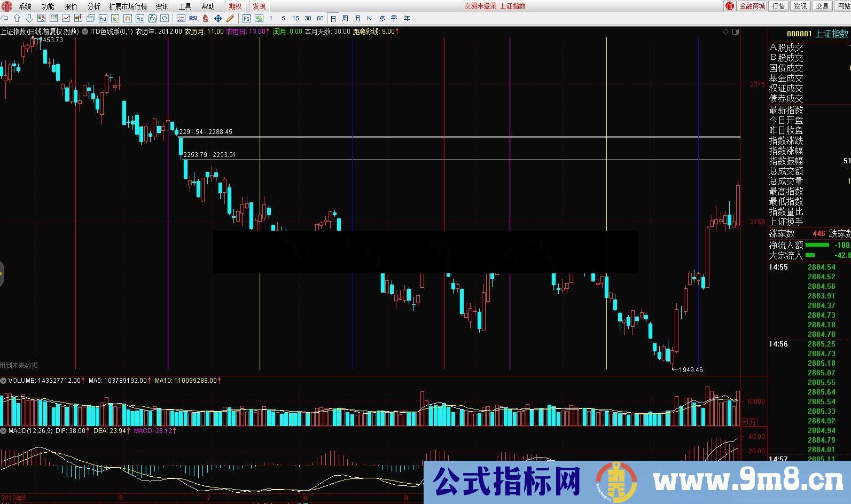Click the checklist icon with red check
Screen dimensions: 851x504
click(x=42, y=18)
